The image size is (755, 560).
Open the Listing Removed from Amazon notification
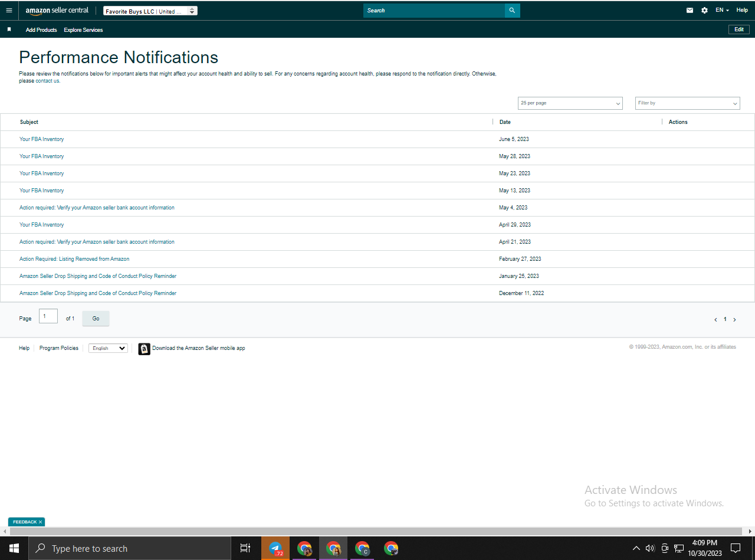pyautogui.click(x=74, y=259)
